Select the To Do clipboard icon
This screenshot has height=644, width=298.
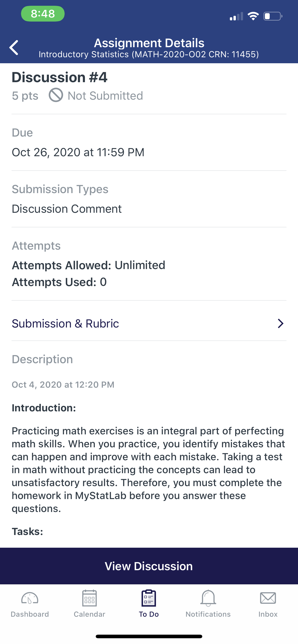[x=149, y=598]
